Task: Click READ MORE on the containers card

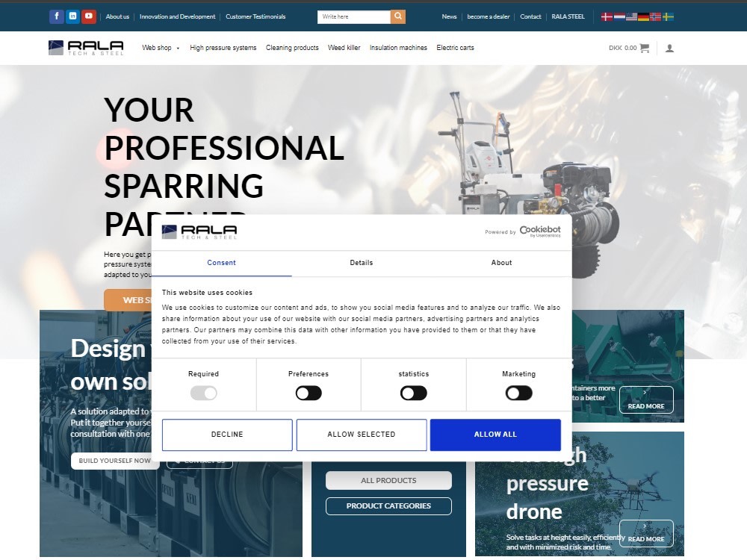Action: click(646, 400)
